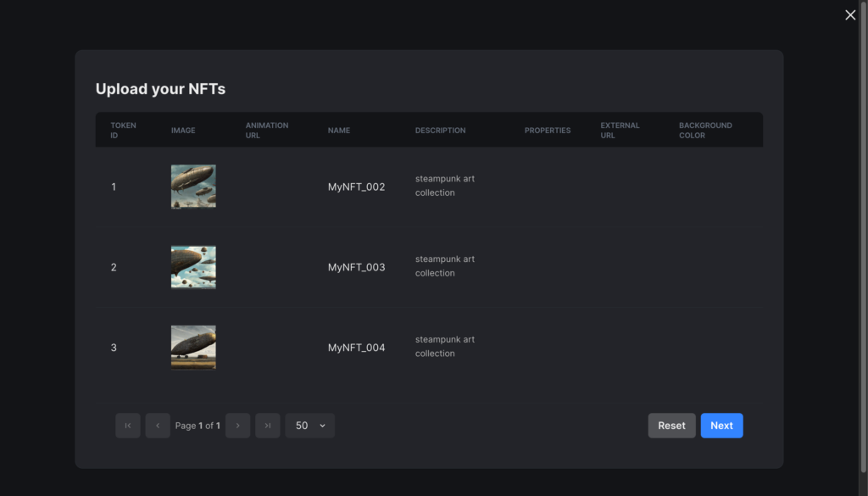Advance to next page arrow
Screen dimensions: 868x496
pyautogui.click(x=238, y=425)
